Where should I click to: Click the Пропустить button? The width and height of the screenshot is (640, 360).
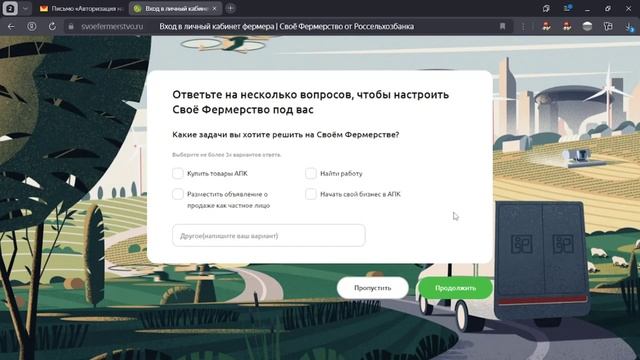(x=373, y=288)
